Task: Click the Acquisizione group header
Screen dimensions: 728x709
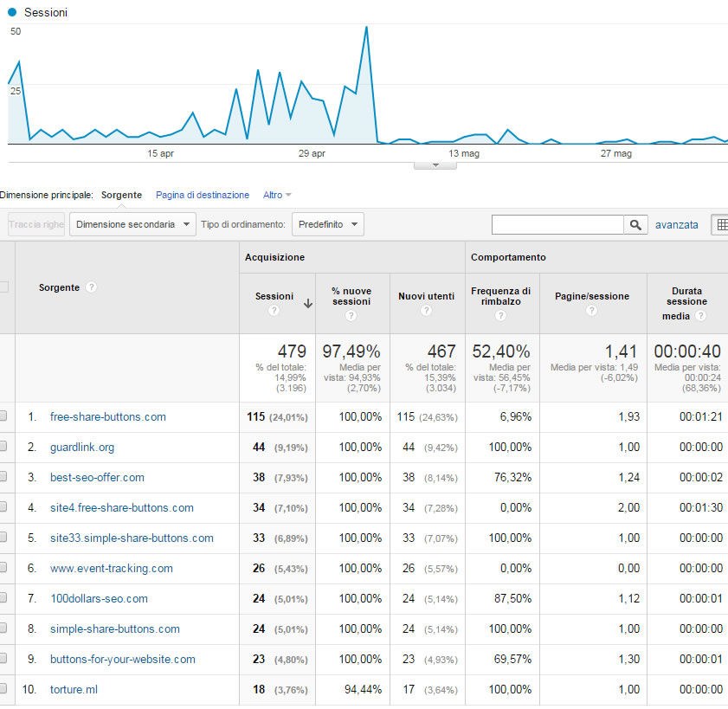Action: point(275,257)
